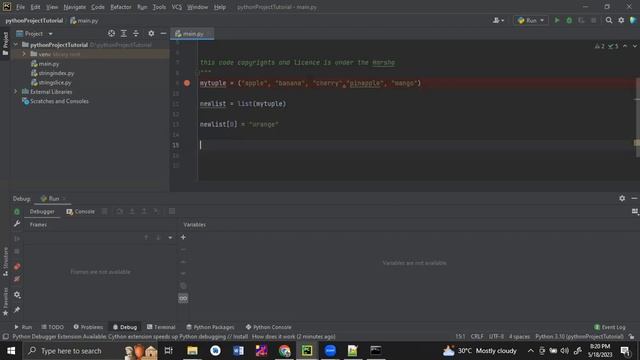Toggle the Favorites side tab
640x360 pixels.
5,301
